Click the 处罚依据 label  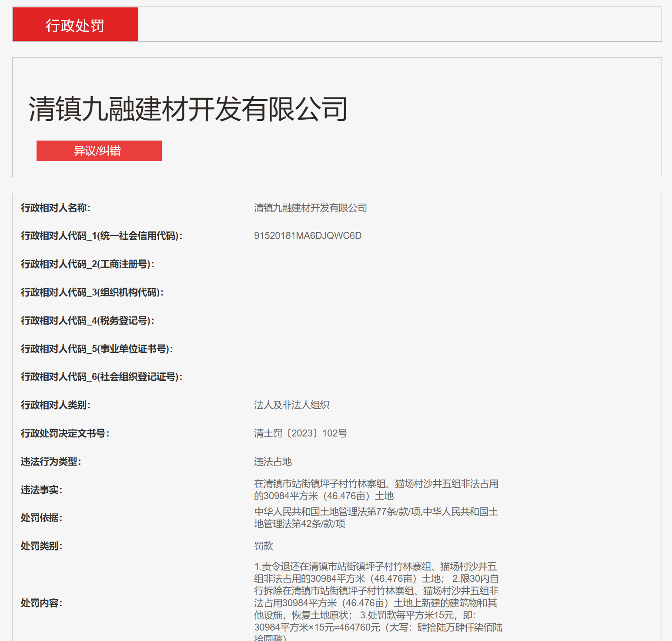point(42,518)
